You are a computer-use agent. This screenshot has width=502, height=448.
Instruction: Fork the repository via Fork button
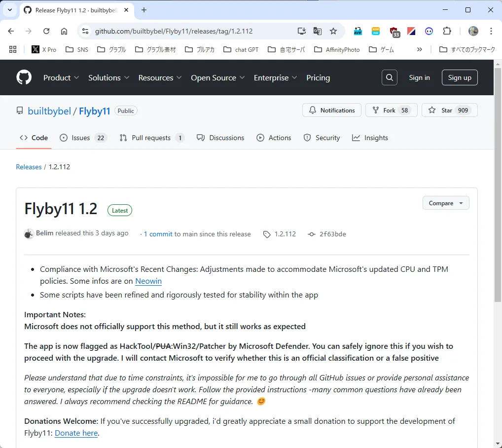tap(391, 110)
